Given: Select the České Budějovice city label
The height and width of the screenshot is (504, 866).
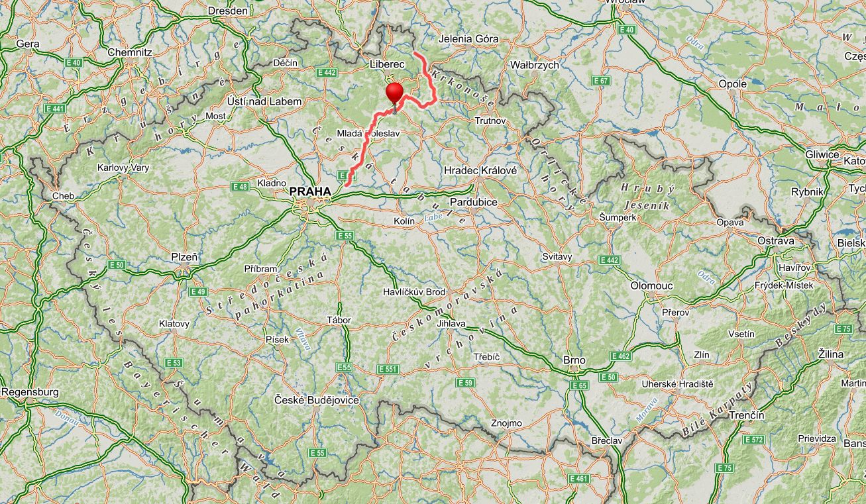Looking at the screenshot, I should [x=317, y=400].
